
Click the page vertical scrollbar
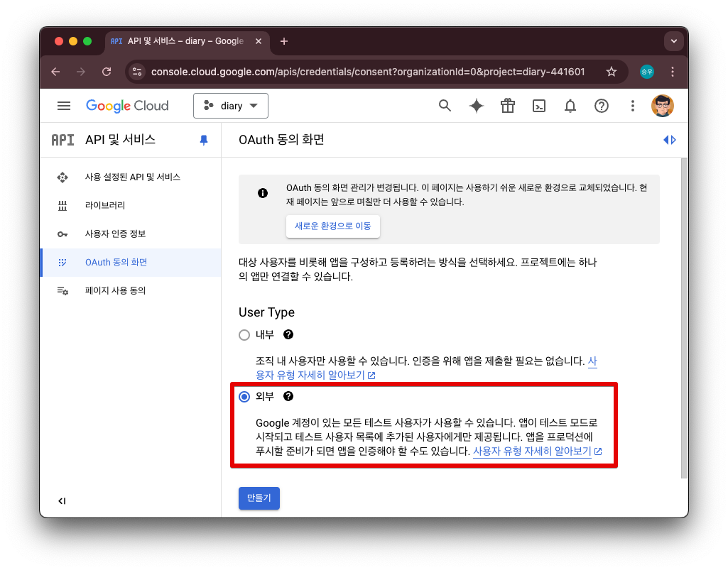[684, 319]
